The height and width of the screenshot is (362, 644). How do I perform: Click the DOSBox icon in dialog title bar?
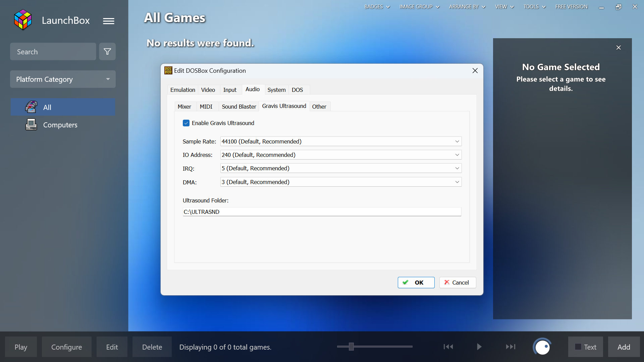click(x=168, y=70)
